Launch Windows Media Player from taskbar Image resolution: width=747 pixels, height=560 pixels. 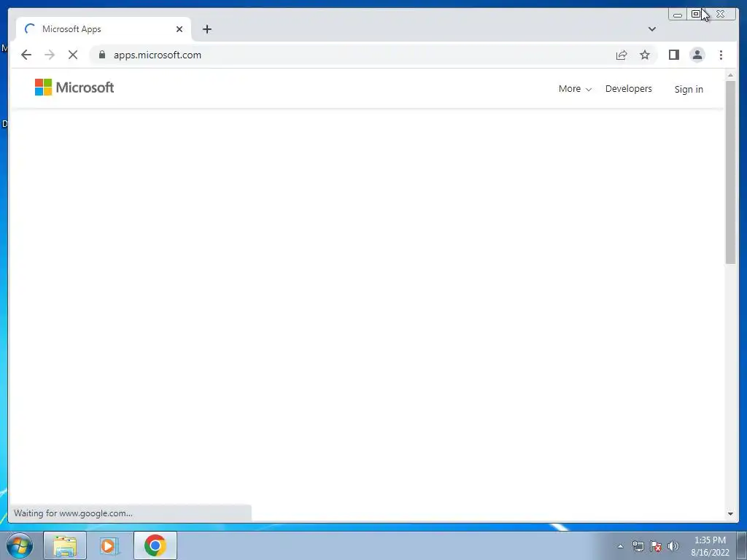(x=109, y=545)
